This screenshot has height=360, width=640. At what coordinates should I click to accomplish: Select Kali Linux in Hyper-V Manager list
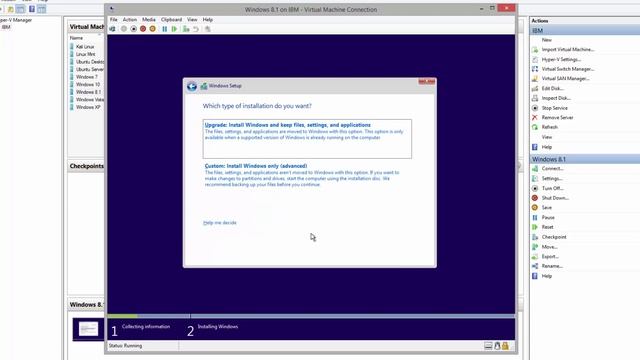click(x=85, y=47)
